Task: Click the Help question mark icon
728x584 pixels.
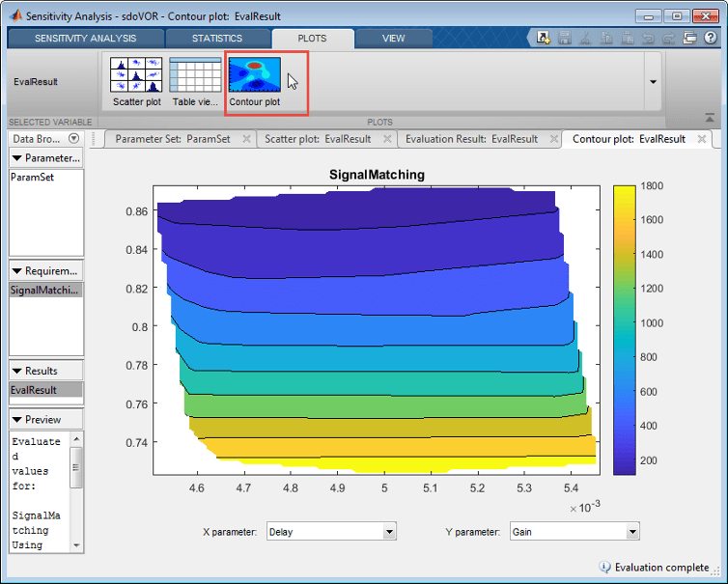Action: click(x=711, y=39)
